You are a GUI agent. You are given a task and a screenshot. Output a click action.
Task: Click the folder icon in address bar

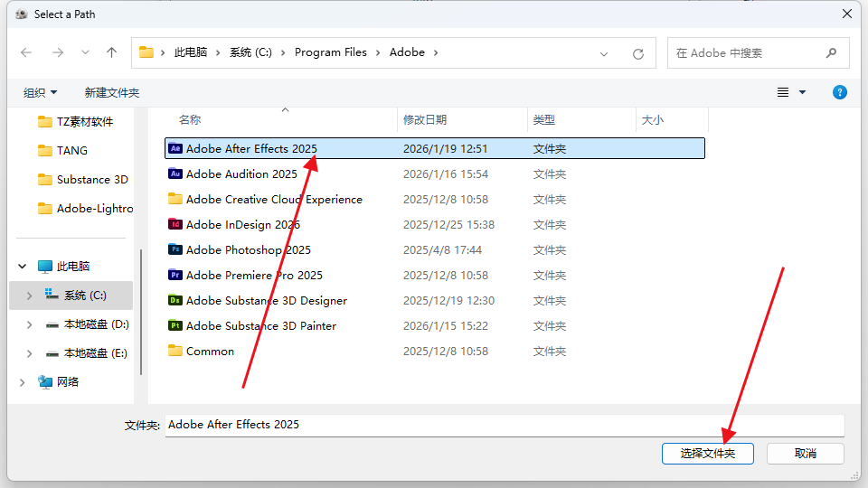tap(146, 52)
